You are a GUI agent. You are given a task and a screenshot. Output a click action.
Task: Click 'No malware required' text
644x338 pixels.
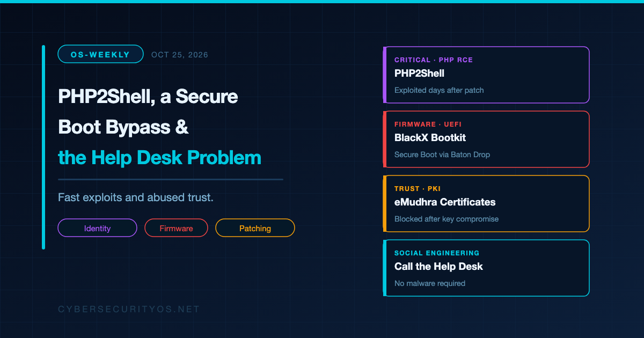pos(430,283)
